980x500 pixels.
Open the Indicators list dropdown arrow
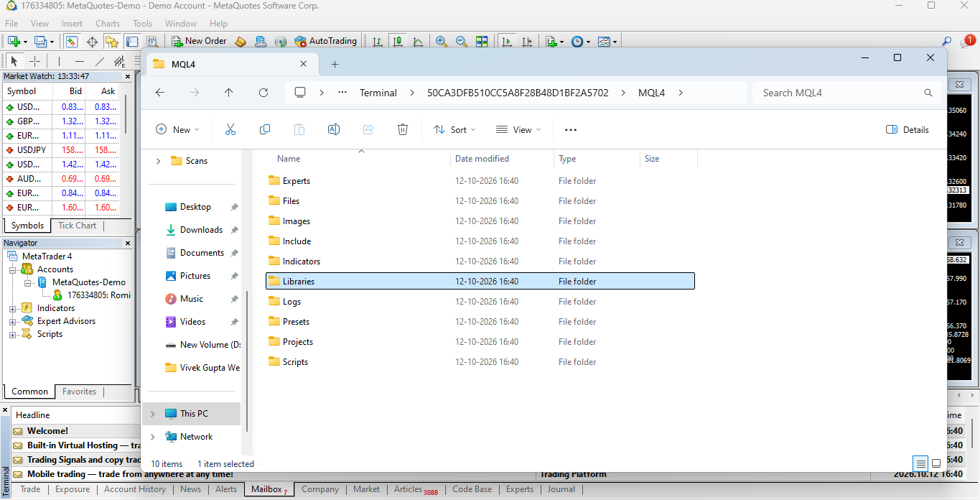pyautogui.click(x=561, y=42)
